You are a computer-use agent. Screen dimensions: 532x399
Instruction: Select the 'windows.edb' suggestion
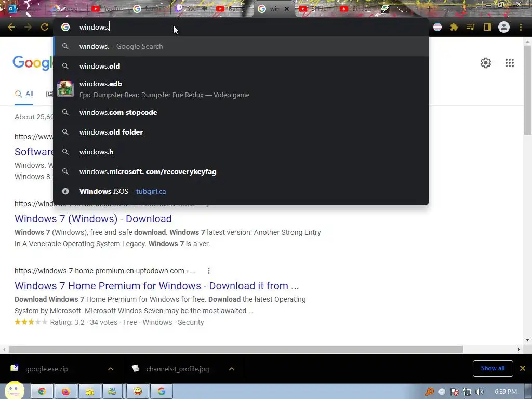pos(241,89)
